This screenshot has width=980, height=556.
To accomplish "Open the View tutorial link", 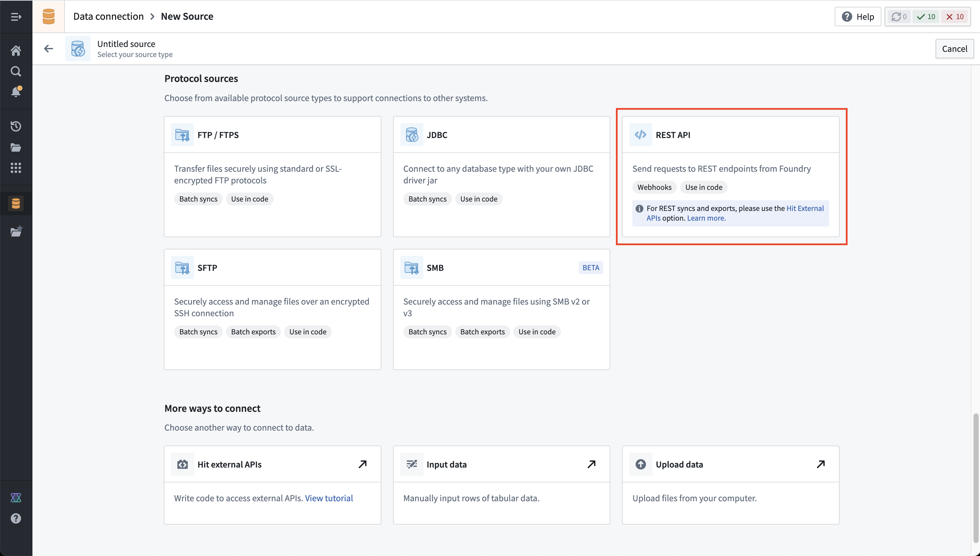I will (x=329, y=498).
